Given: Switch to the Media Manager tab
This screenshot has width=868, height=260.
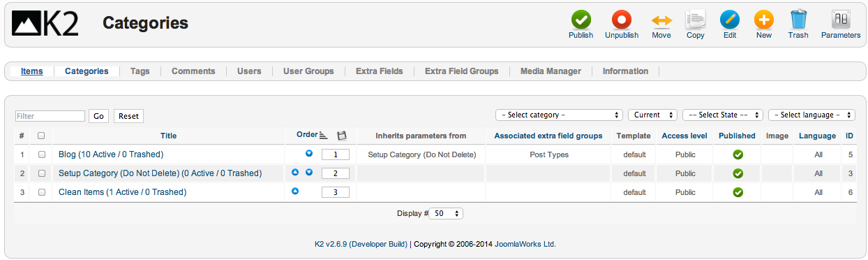Looking at the screenshot, I should pos(551,71).
